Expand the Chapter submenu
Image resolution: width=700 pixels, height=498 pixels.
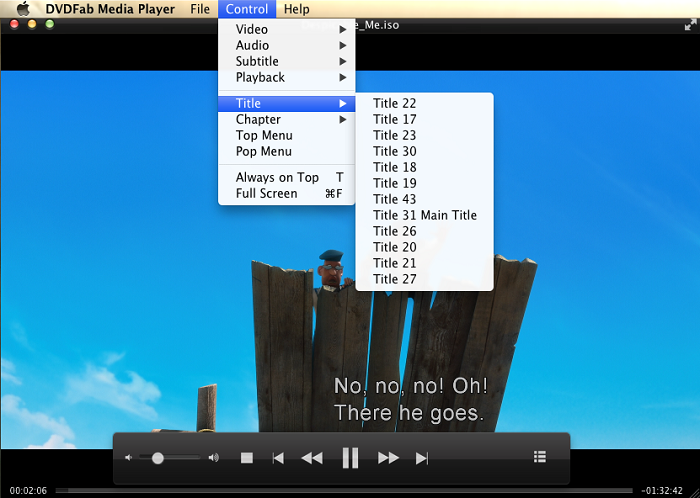[x=287, y=120]
